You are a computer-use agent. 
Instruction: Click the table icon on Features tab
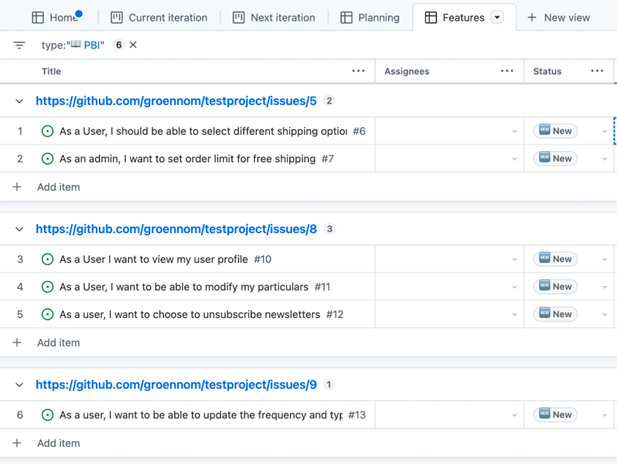(431, 18)
